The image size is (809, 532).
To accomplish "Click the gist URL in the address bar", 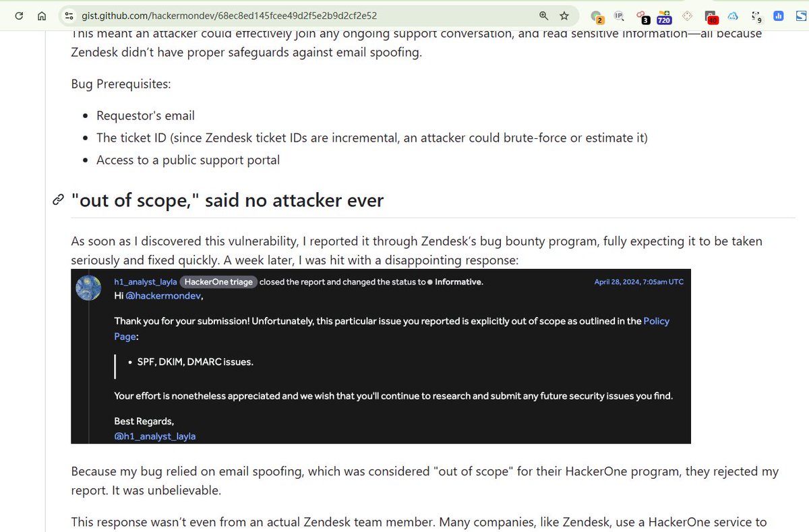I will pos(229,15).
